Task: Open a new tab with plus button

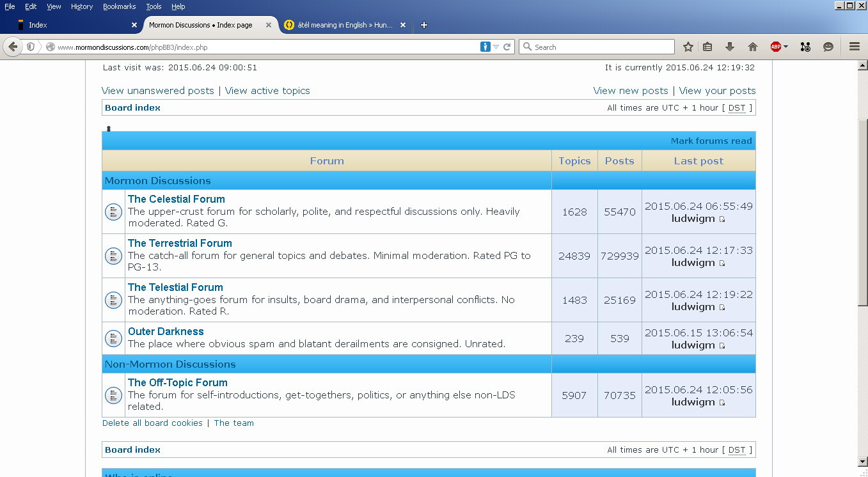Action: click(423, 25)
